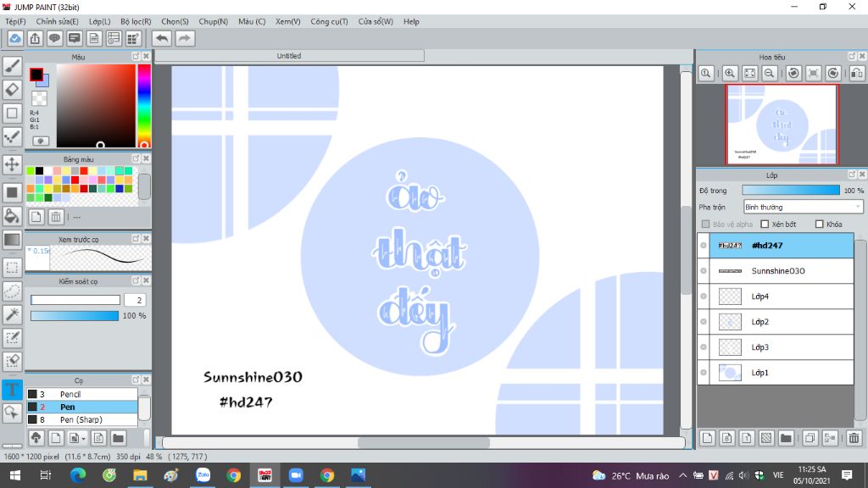Undock the Hoa tiêu navigator panel

[x=851, y=57]
